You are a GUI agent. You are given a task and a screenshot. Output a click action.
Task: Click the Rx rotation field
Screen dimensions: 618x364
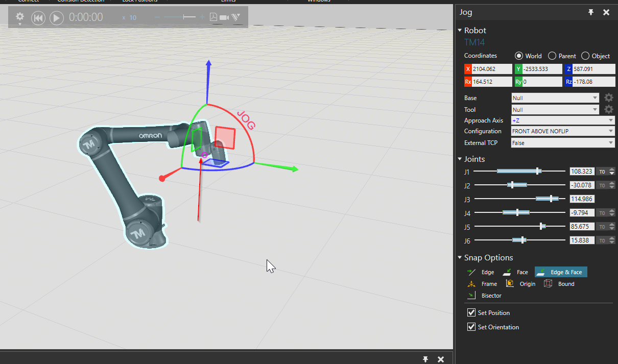pyautogui.click(x=491, y=82)
